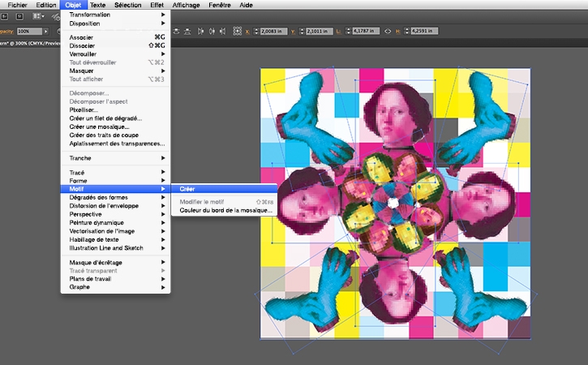Select Couleur du bord de la mosaïque
Viewport: 588px width, 365px height.
pyautogui.click(x=226, y=211)
